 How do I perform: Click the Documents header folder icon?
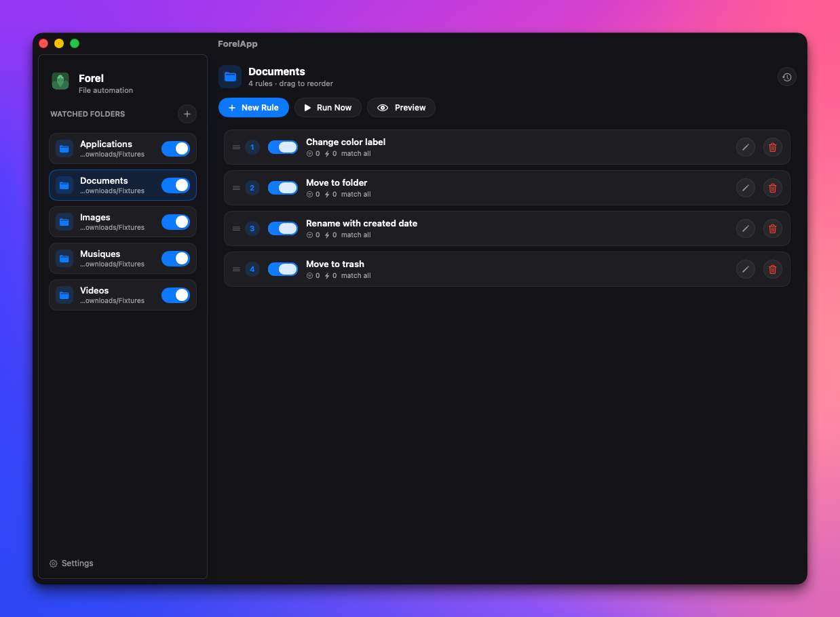[x=230, y=77]
